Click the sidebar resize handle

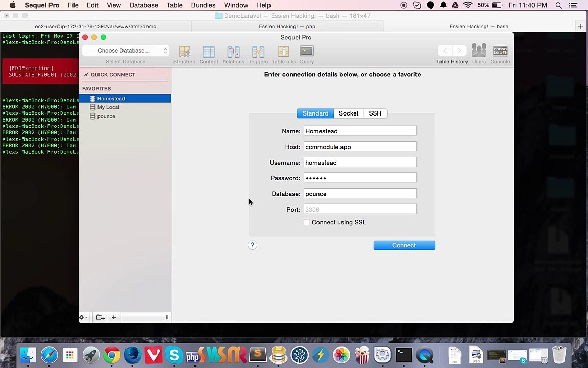pyautogui.click(x=167, y=317)
